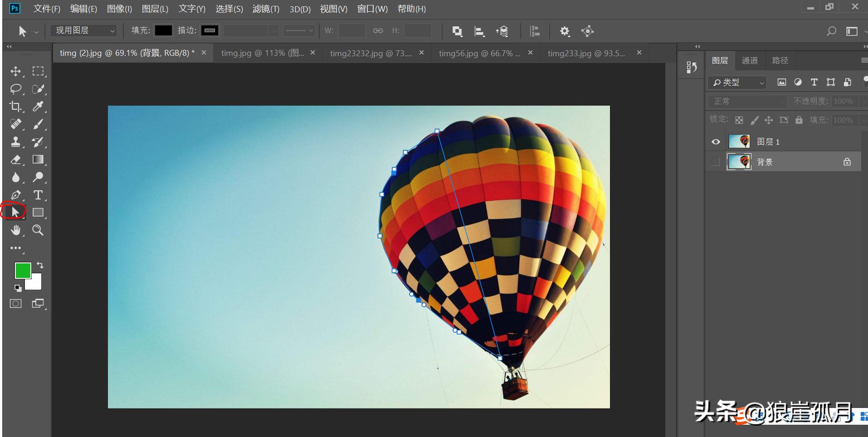Image resolution: width=868 pixels, height=437 pixels.
Task: Select the Clone Stamp tool
Action: click(x=15, y=141)
